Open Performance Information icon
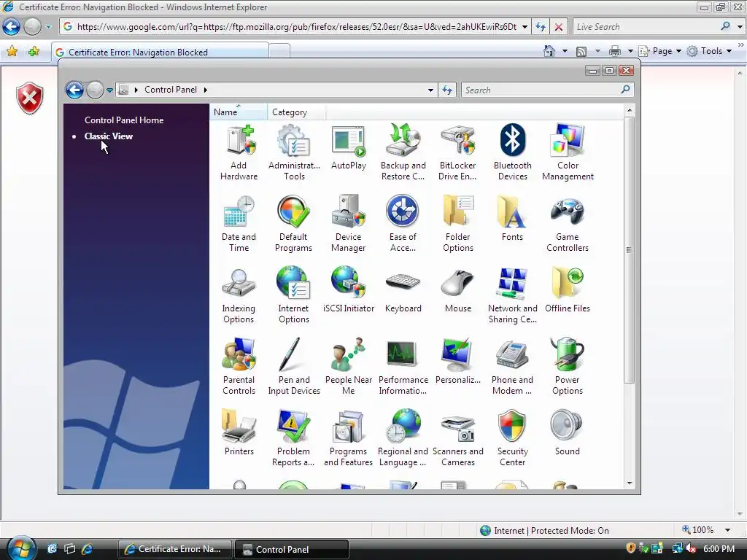The height and width of the screenshot is (560, 747). pos(403,367)
